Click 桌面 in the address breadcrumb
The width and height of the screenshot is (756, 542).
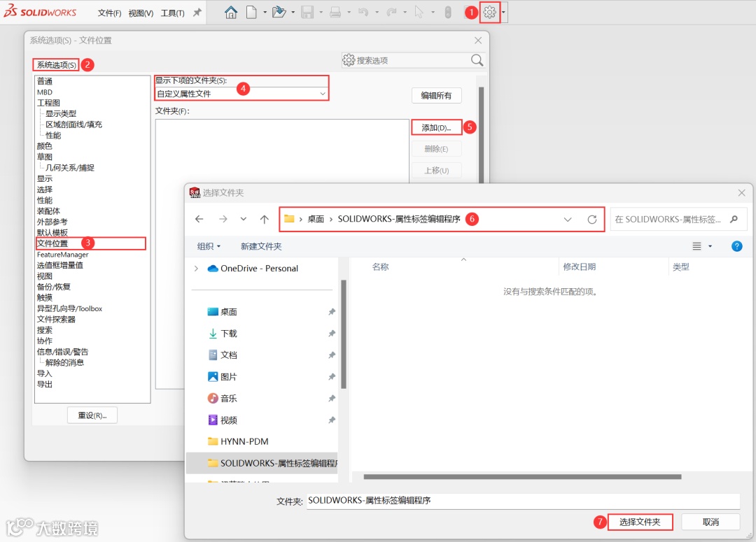[x=316, y=219]
